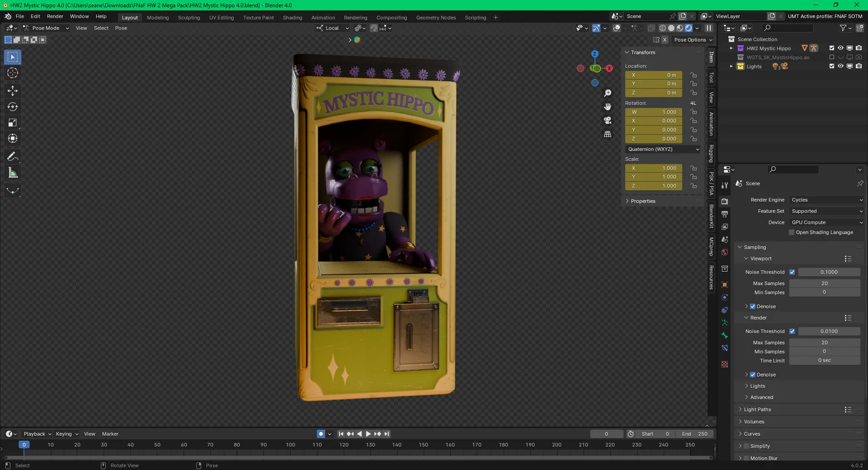
Task: Open the Render Engine Cycles dropdown
Action: coord(827,200)
